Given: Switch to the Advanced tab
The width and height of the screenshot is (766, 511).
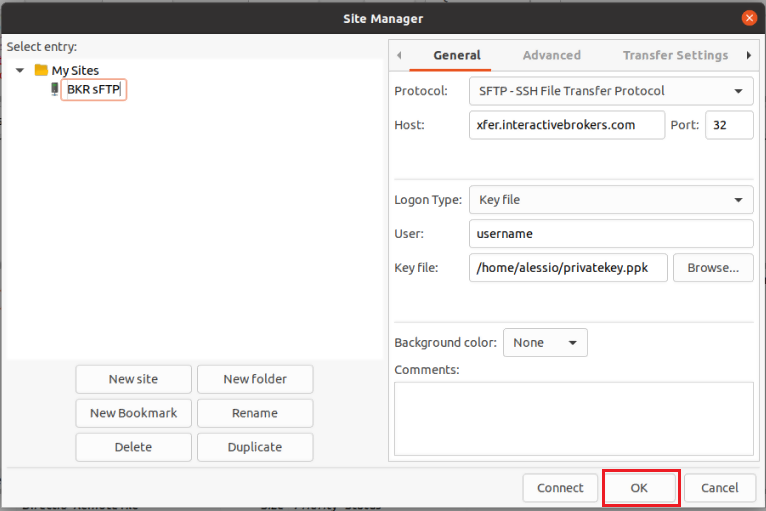Looking at the screenshot, I should pos(552,55).
